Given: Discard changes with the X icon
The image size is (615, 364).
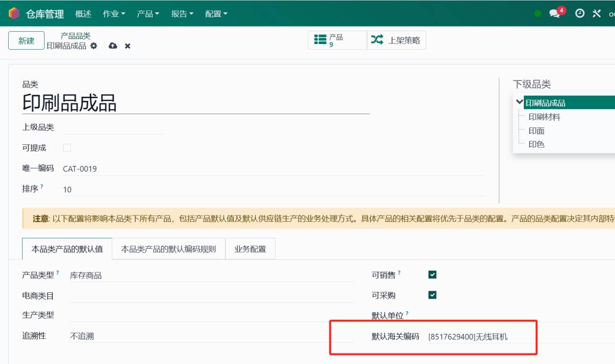Looking at the screenshot, I should point(128,46).
